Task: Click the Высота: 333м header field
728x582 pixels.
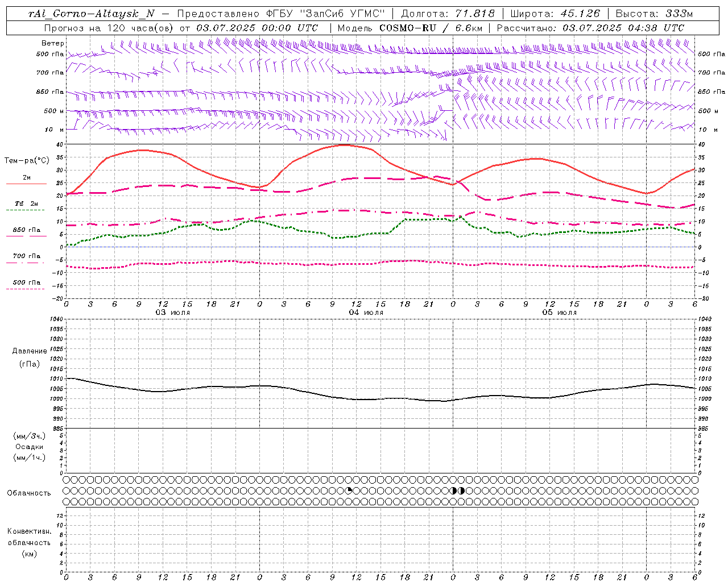Action: [x=654, y=14]
